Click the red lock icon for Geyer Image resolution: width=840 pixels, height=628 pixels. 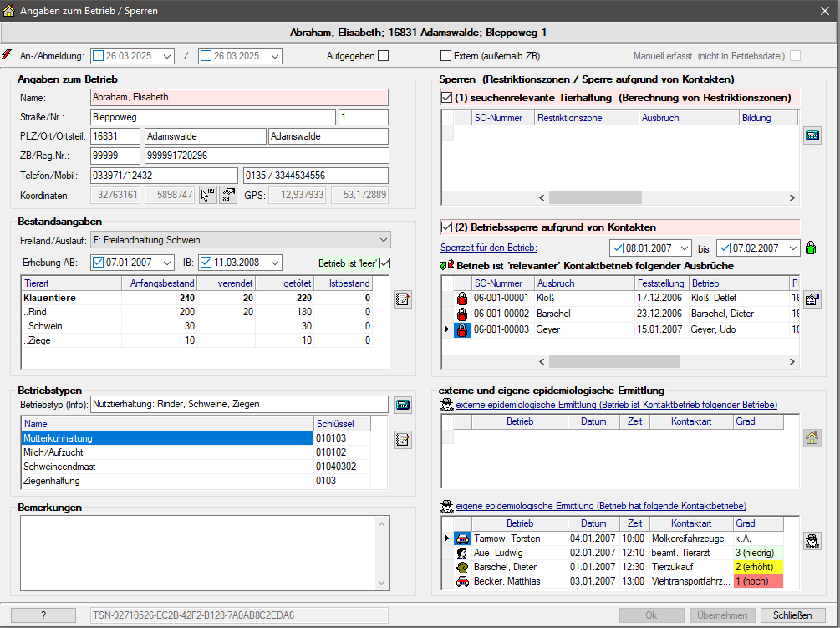[461, 330]
